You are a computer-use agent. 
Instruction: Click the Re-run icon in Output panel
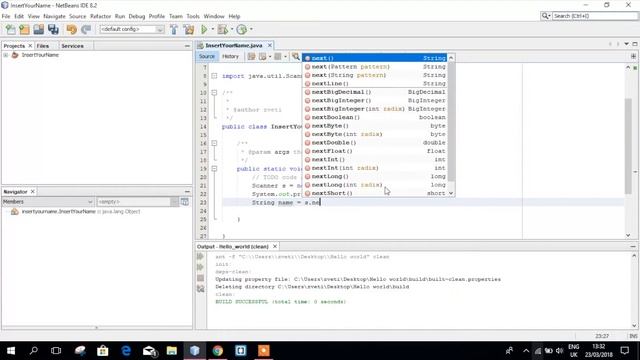point(200,256)
